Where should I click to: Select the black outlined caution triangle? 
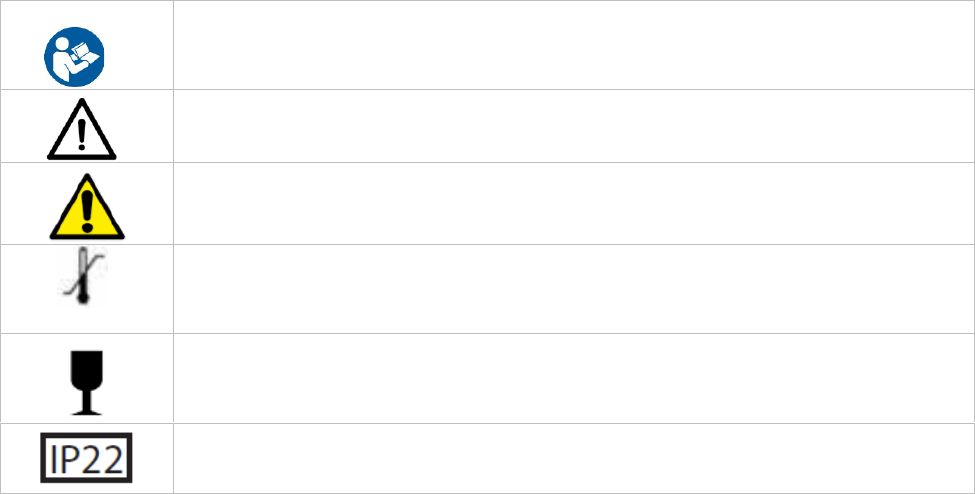(x=81, y=129)
